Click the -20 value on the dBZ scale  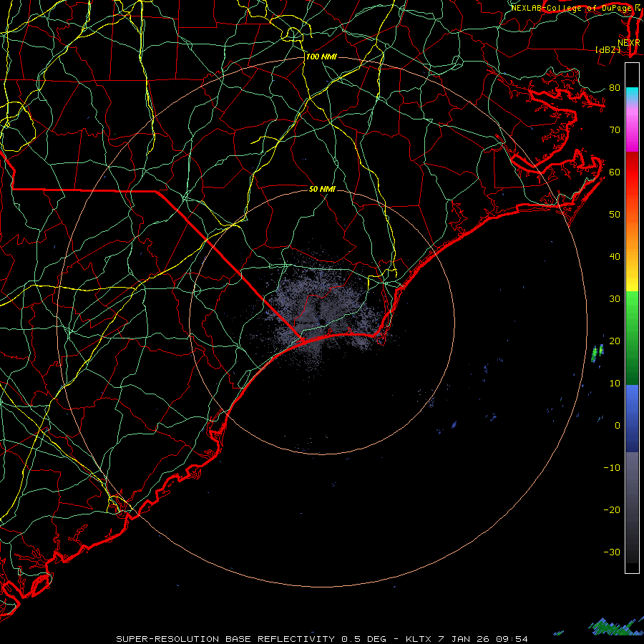(612, 510)
